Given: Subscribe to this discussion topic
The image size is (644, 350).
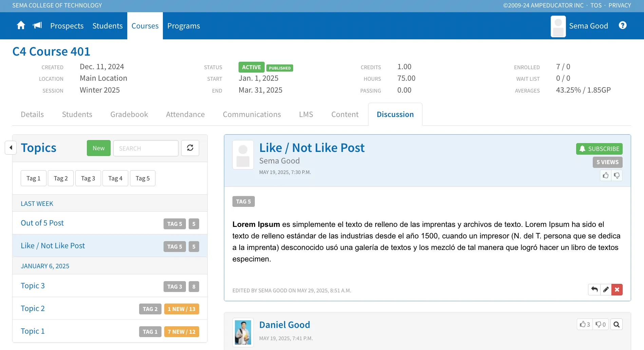Looking at the screenshot, I should pyautogui.click(x=599, y=149).
